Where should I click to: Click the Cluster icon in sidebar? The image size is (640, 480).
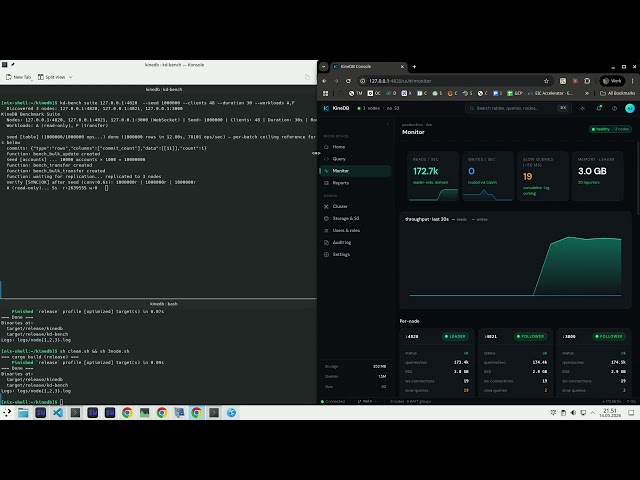326,207
